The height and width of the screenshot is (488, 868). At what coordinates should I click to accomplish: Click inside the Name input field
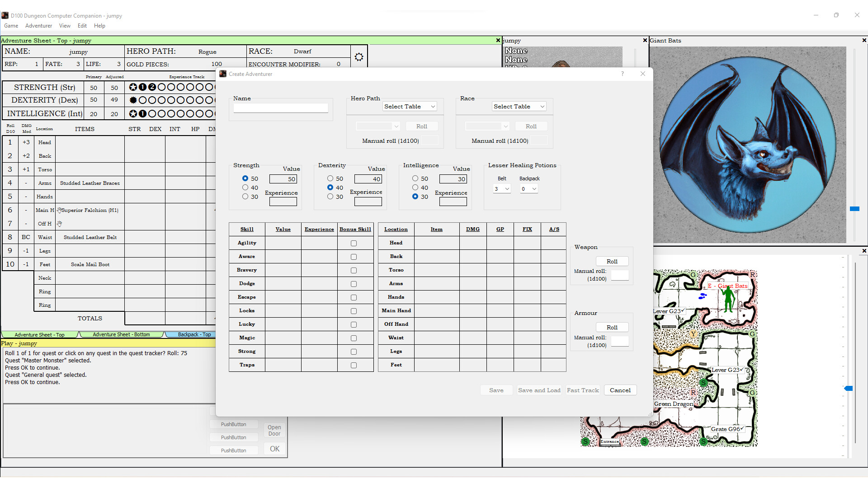coord(280,108)
